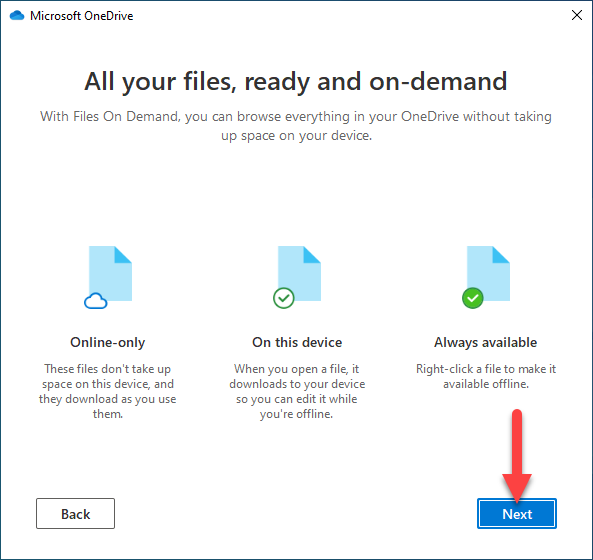Click the Online-only heading

(x=108, y=342)
